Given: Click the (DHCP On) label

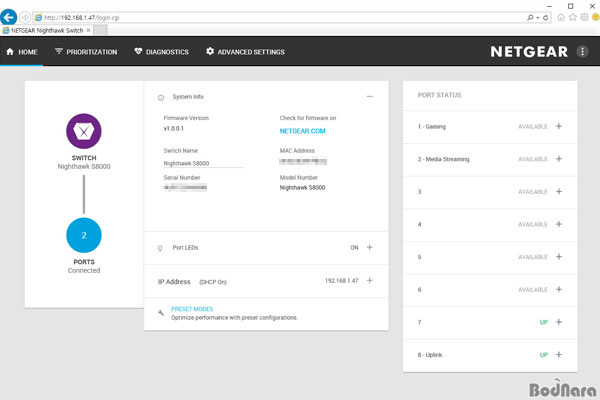Looking at the screenshot, I should pos(213,282).
